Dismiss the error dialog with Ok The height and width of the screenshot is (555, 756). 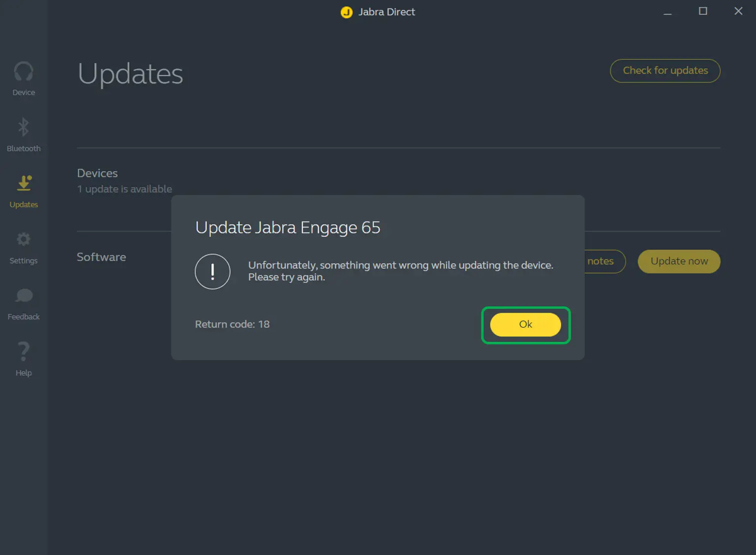525,325
